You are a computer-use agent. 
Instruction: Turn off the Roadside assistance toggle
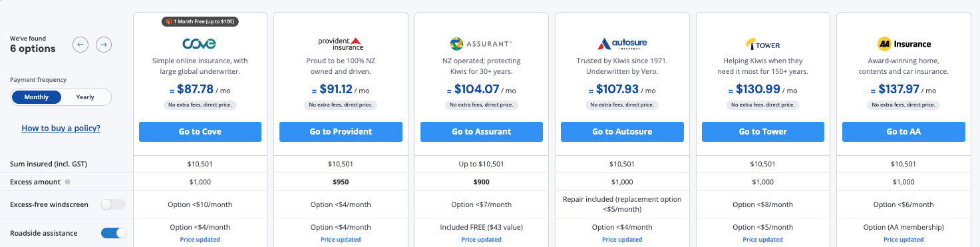pos(113,233)
